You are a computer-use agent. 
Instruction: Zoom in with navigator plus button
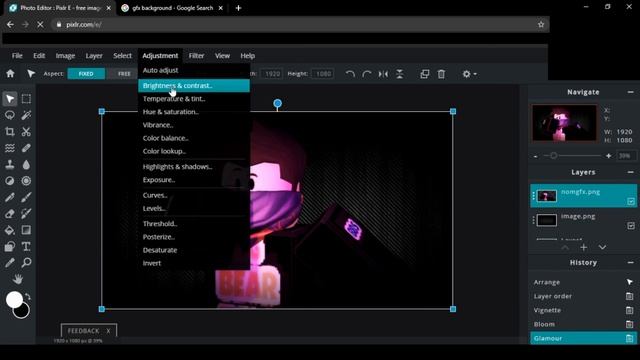pyautogui.click(x=609, y=156)
